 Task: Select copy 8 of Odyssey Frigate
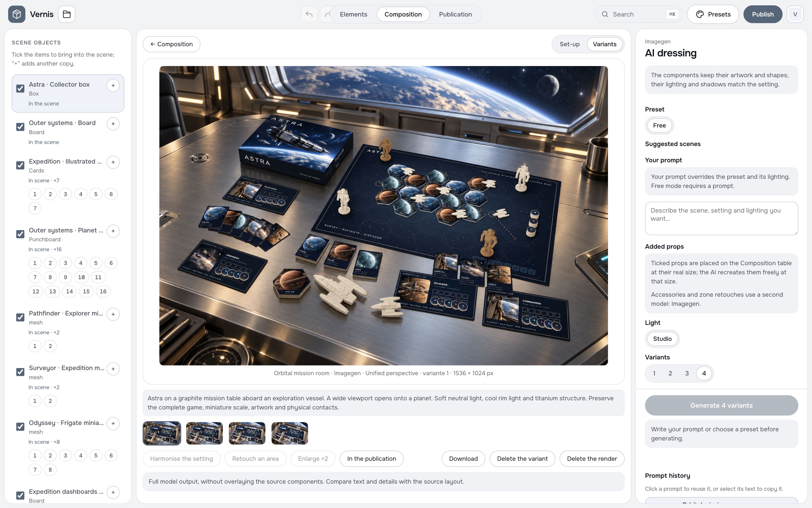click(50, 470)
